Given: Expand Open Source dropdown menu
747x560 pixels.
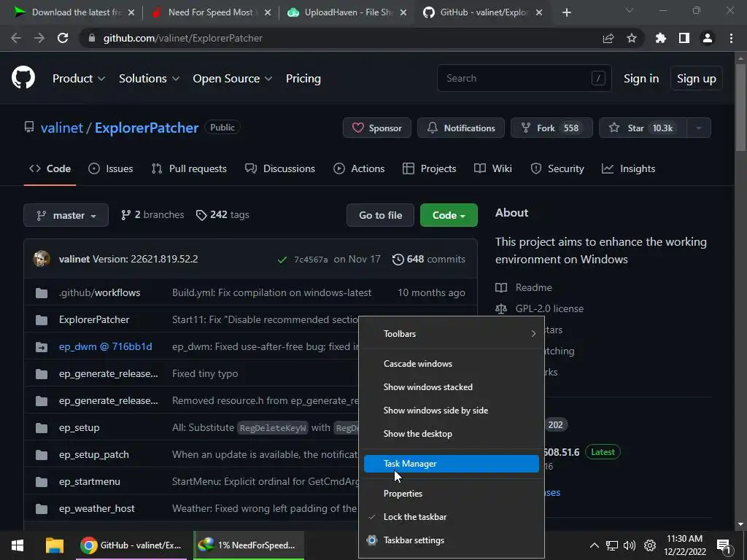Looking at the screenshot, I should (233, 79).
